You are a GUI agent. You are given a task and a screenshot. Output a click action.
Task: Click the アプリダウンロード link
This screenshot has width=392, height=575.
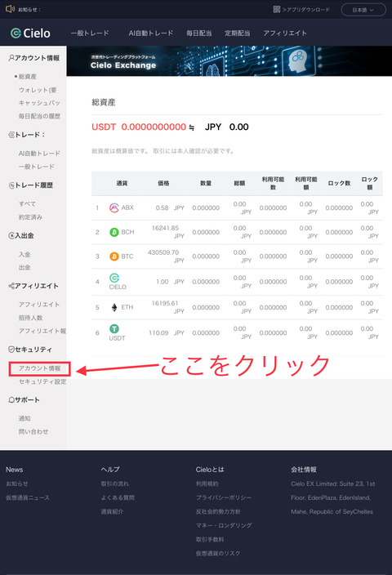[x=306, y=10]
